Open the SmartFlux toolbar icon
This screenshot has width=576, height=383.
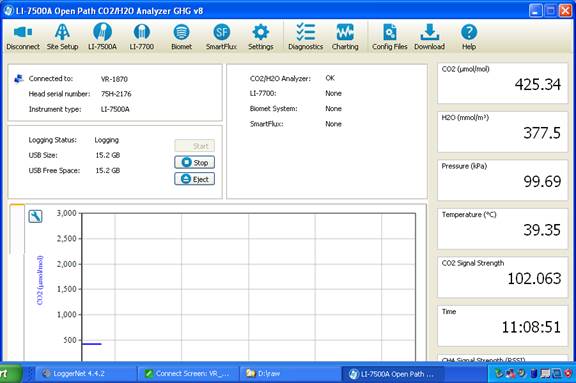point(222,37)
